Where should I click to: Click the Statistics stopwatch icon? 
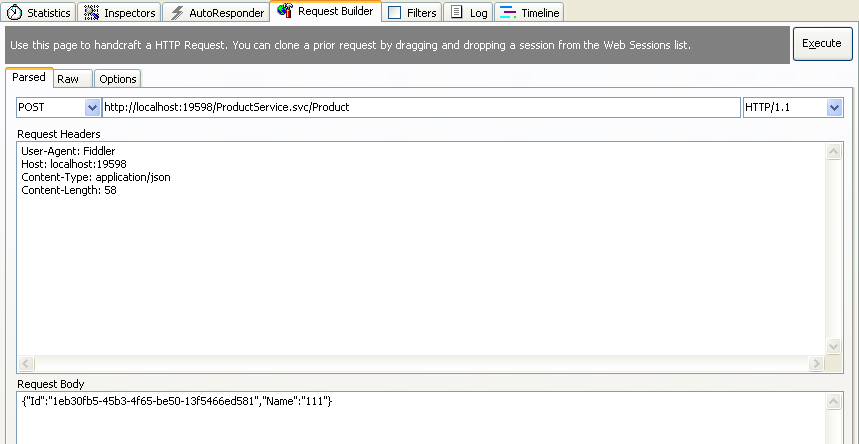(x=14, y=13)
